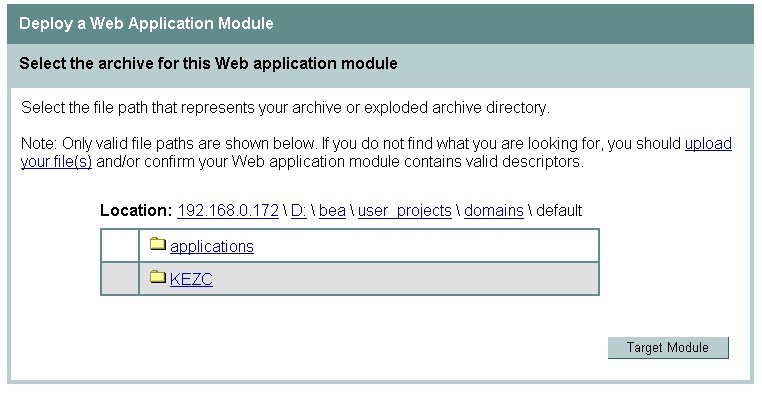Screen dimensions: 762x394
Task: Click the folder icon beside KEZC
Action: point(158,277)
